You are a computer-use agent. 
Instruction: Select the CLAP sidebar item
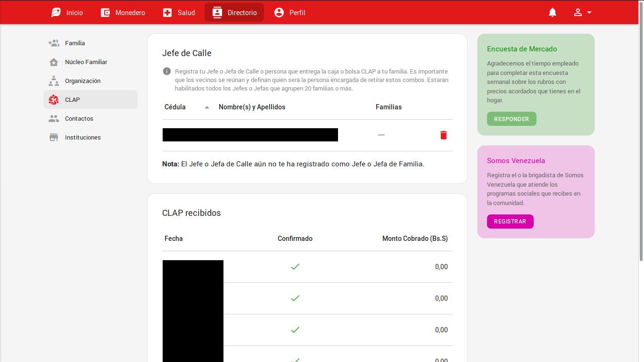coord(72,100)
